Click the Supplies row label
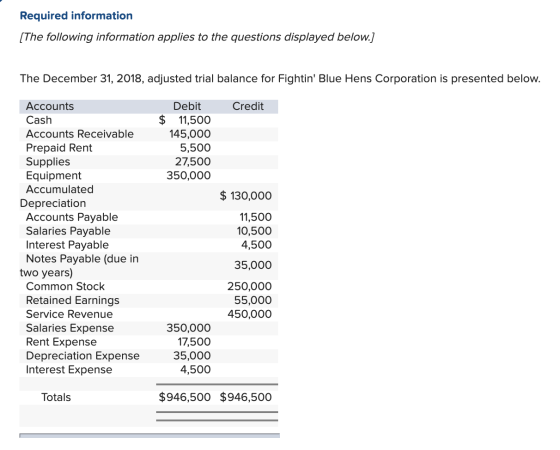This screenshot has height=450, width=560. 48,162
